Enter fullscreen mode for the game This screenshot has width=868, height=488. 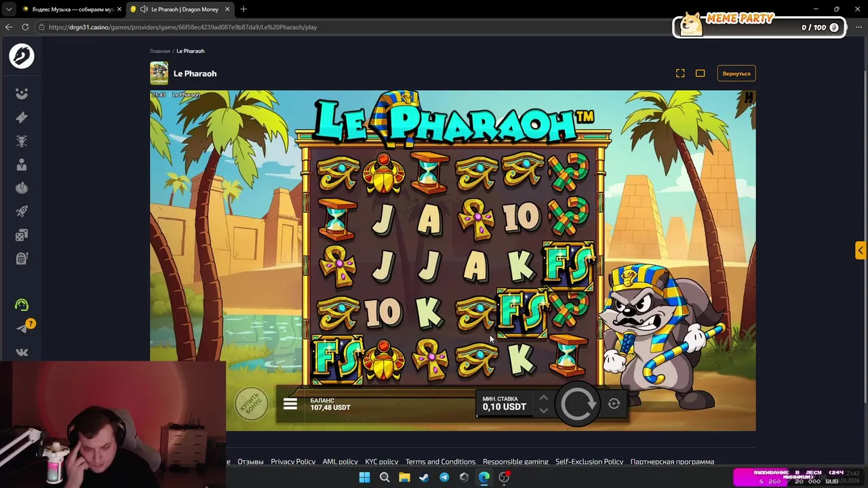tap(680, 73)
